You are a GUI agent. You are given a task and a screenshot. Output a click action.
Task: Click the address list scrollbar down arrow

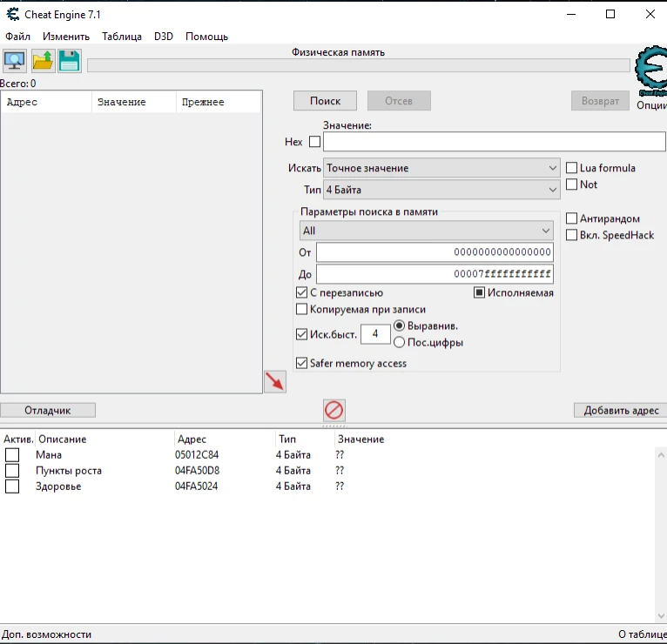pyautogui.click(x=661, y=615)
